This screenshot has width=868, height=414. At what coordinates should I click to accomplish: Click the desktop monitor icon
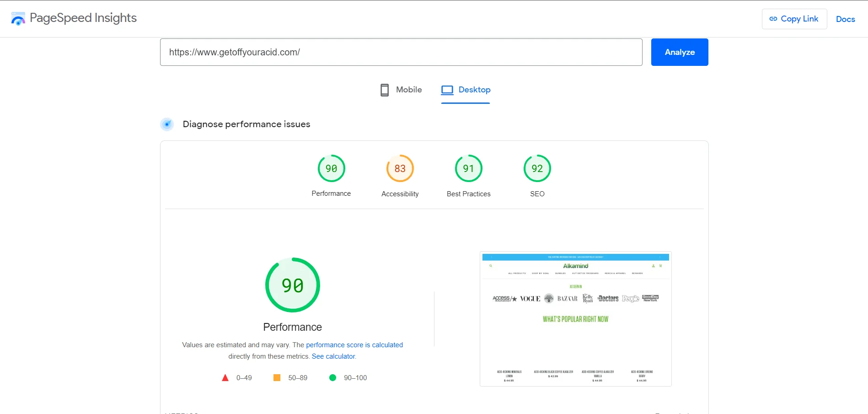[x=447, y=90]
